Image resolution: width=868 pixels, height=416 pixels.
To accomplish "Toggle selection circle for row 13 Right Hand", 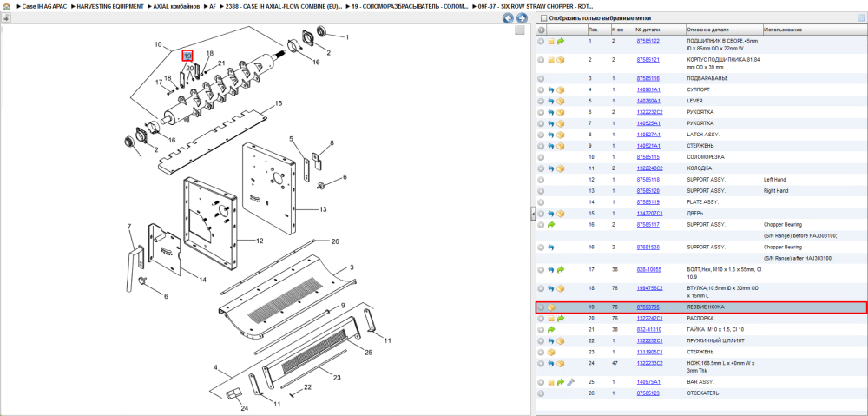I will click(542, 190).
